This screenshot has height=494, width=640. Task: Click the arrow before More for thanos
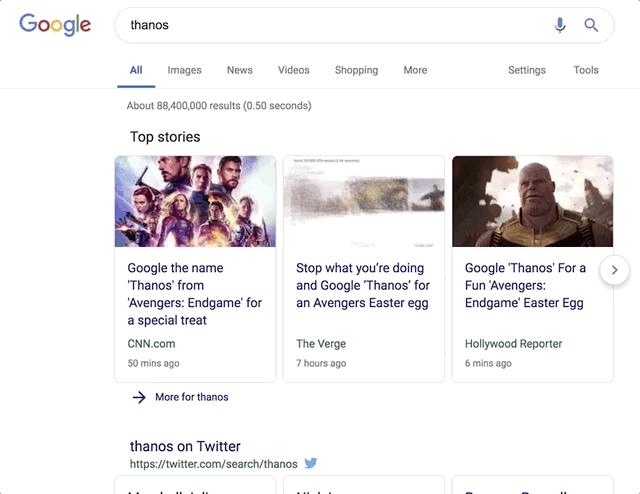[139, 397]
